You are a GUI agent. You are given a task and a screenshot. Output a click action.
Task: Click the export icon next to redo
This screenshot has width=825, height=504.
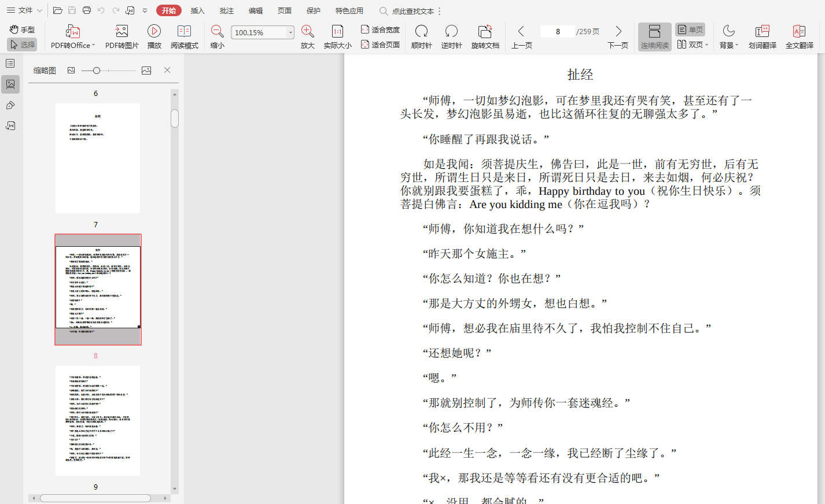(130, 10)
